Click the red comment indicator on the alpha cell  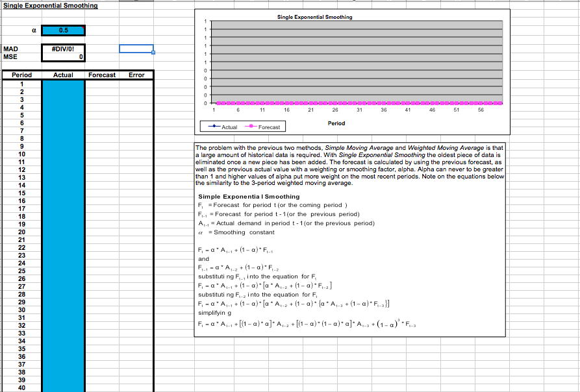click(x=83, y=27)
